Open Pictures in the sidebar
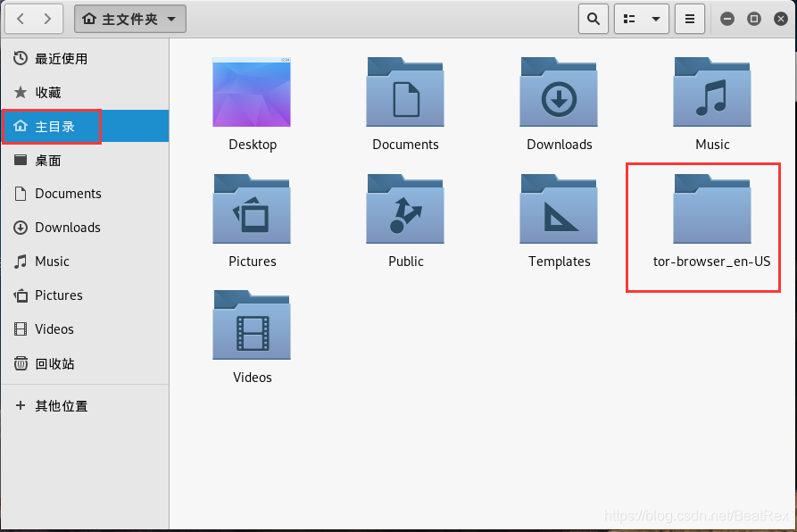This screenshot has height=532, width=797. (85, 295)
